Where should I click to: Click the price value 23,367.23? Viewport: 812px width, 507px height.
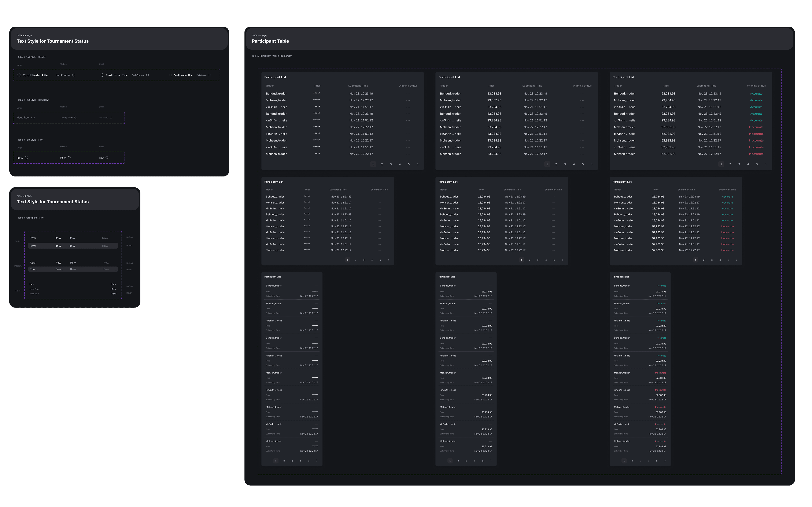pos(494,100)
